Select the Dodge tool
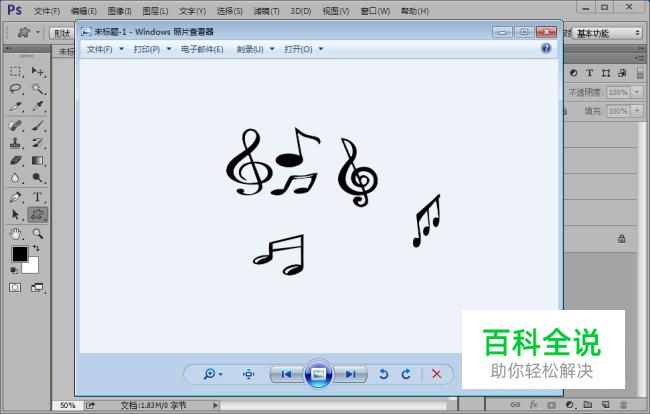The width and height of the screenshot is (650, 414). point(38,178)
